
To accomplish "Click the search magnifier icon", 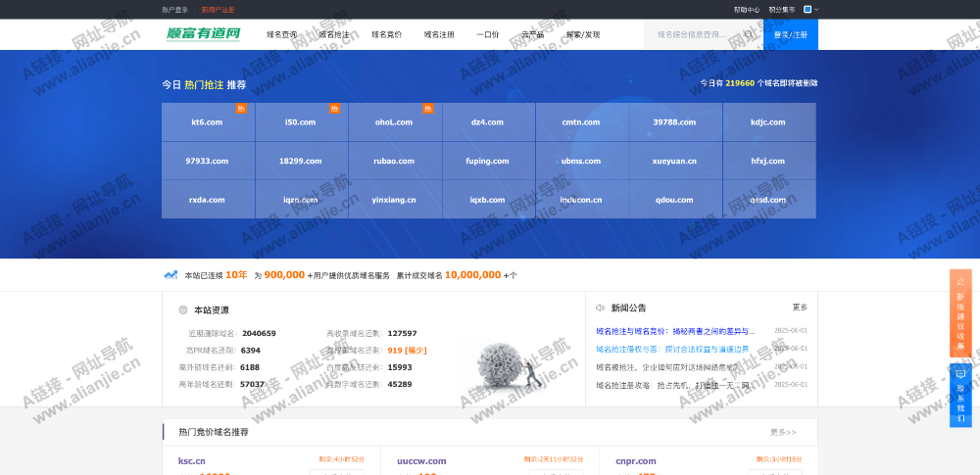I will coord(748,34).
